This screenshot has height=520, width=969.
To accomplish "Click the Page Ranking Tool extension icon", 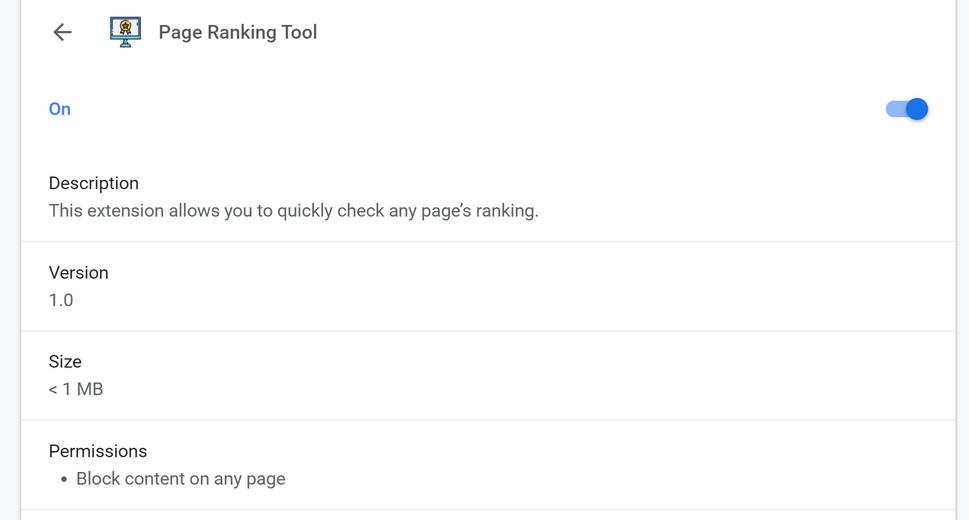I will tap(125, 32).
